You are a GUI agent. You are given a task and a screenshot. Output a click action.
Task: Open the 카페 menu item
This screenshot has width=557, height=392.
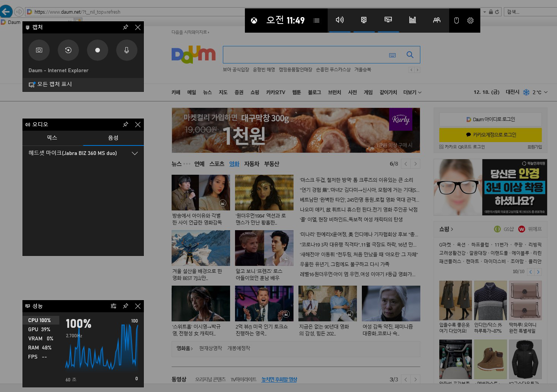[x=176, y=92]
